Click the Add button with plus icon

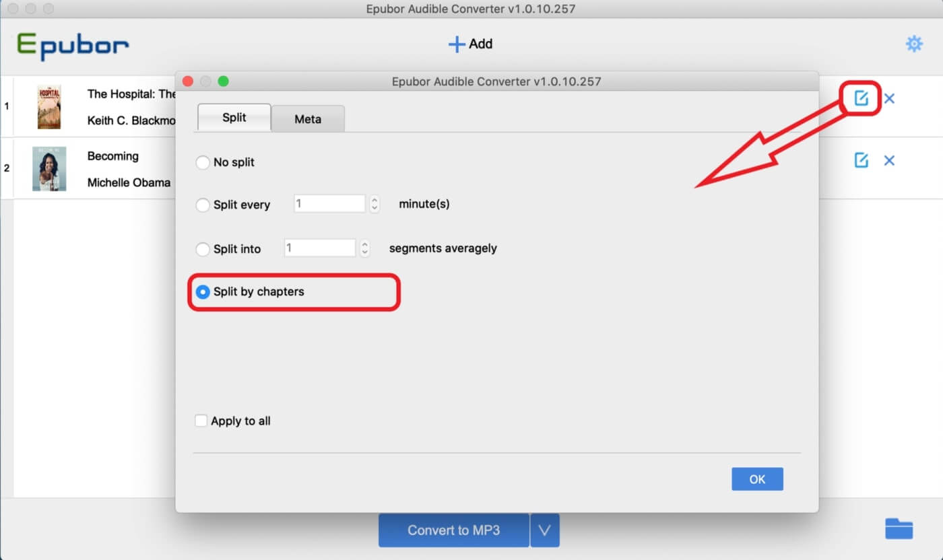[x=470, y=44]
